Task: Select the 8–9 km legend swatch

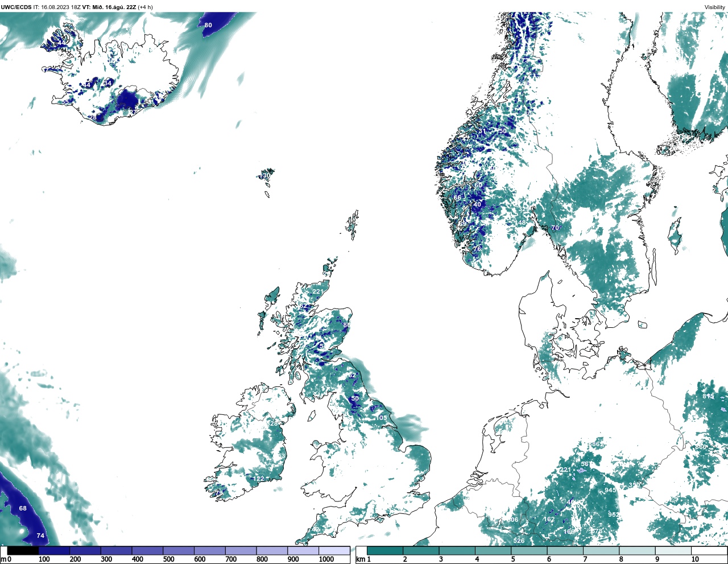Action: coord(637,551)
